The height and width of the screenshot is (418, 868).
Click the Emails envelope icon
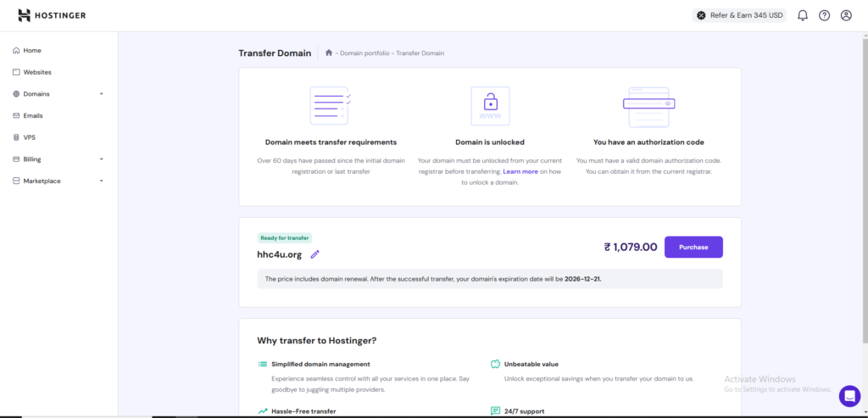coord(16,115)
